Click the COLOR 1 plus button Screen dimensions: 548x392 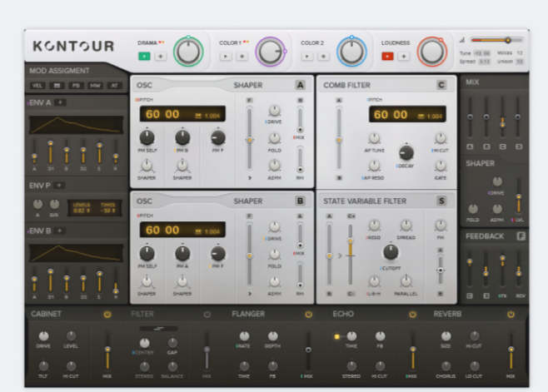tap(242, 57)
